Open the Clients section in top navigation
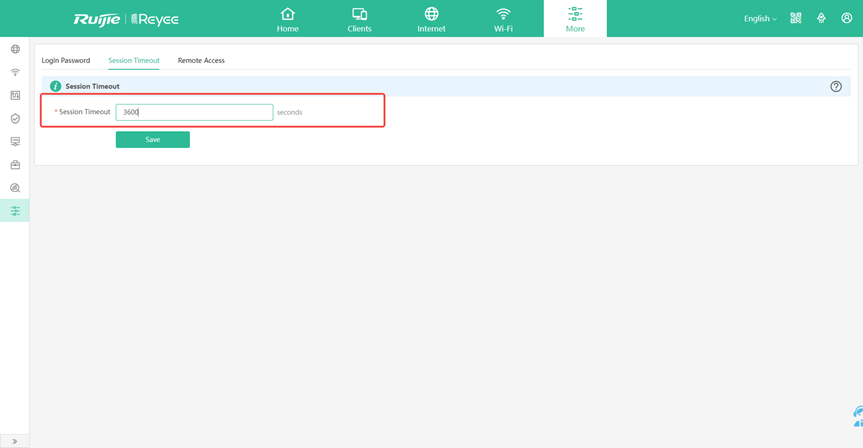 (x=359, y=19)
